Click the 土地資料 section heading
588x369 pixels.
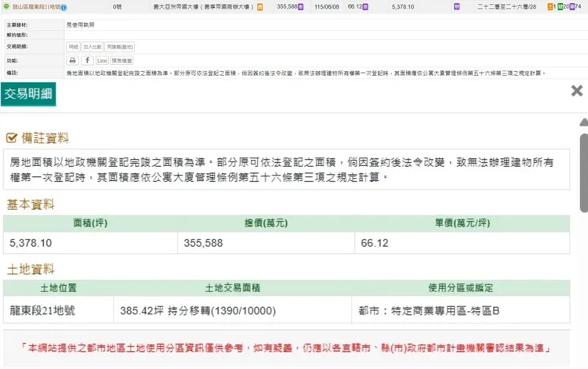[x=31, y=270]
